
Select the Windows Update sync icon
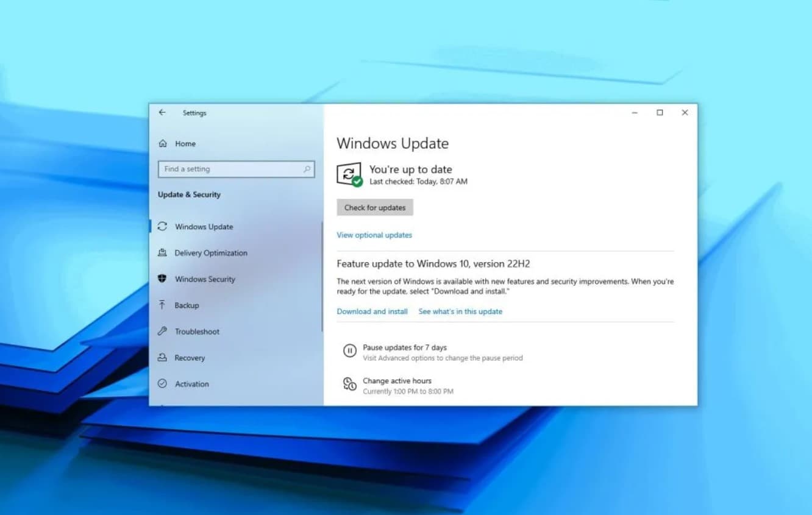click(x=162, y=226)
